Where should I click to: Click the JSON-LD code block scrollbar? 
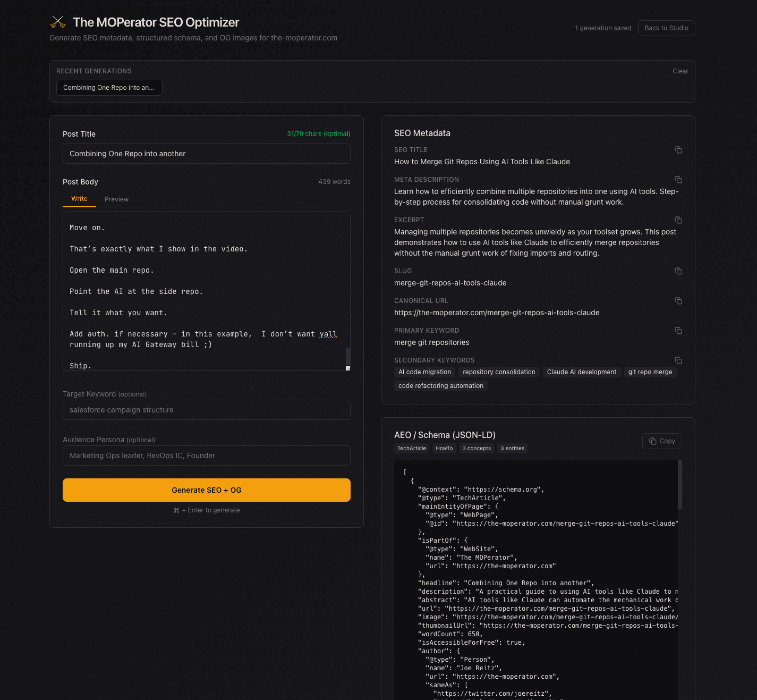pos(680,485)
